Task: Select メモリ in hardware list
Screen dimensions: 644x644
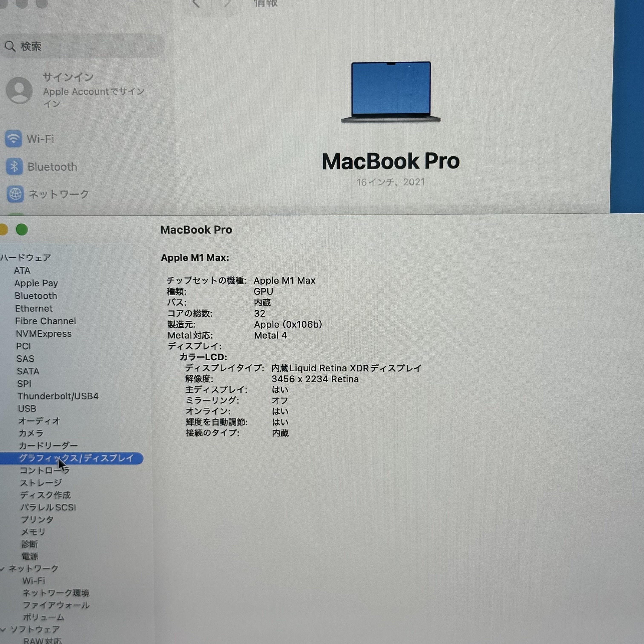Action: (33, 532)
